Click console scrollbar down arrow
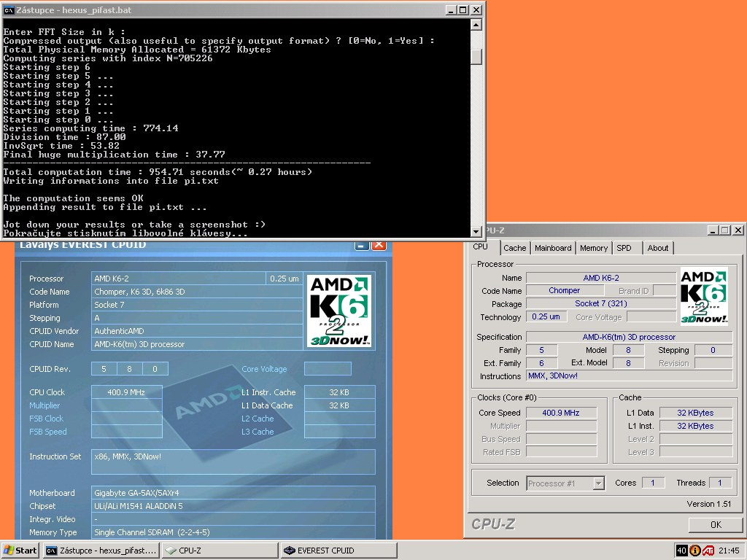 476,231
